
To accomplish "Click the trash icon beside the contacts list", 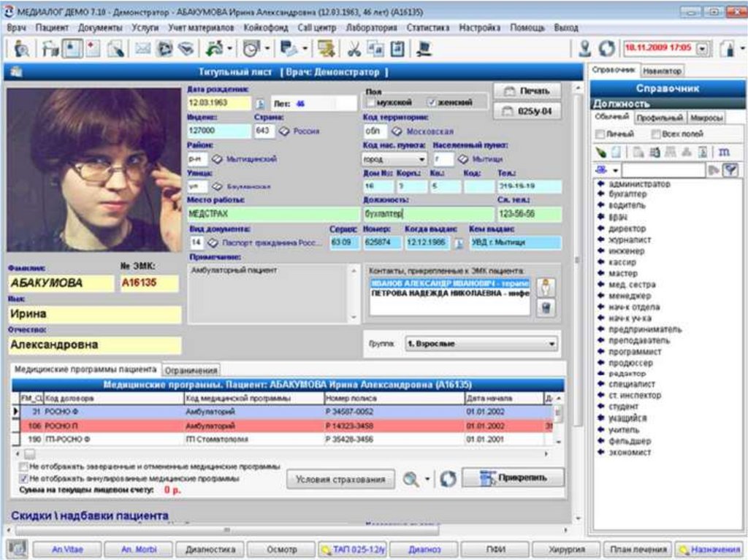I will tap(544, 307).
